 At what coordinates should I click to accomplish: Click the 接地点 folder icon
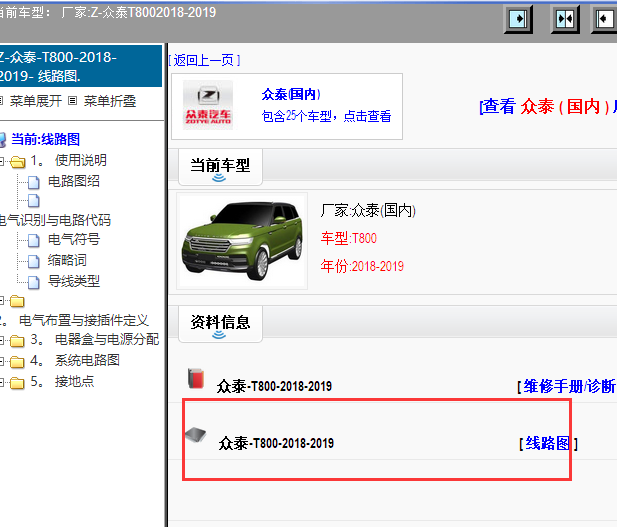point(17,383)
